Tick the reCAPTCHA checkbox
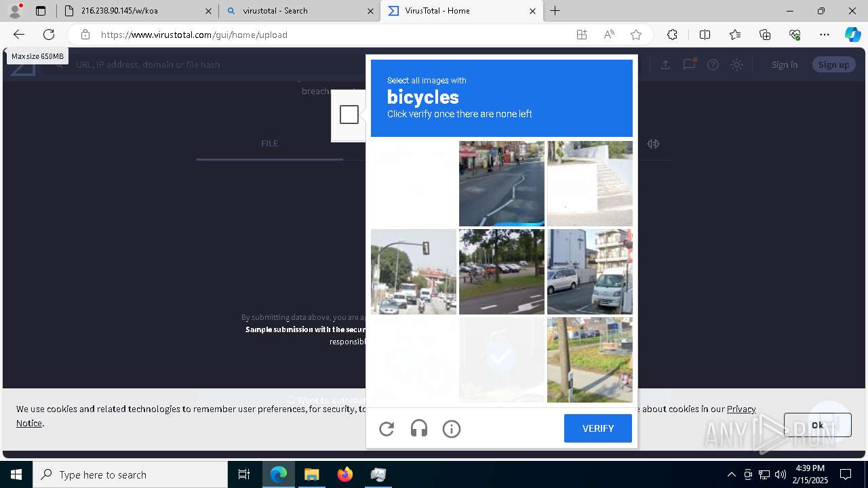The image size is (868, 488). coord(349,115)
